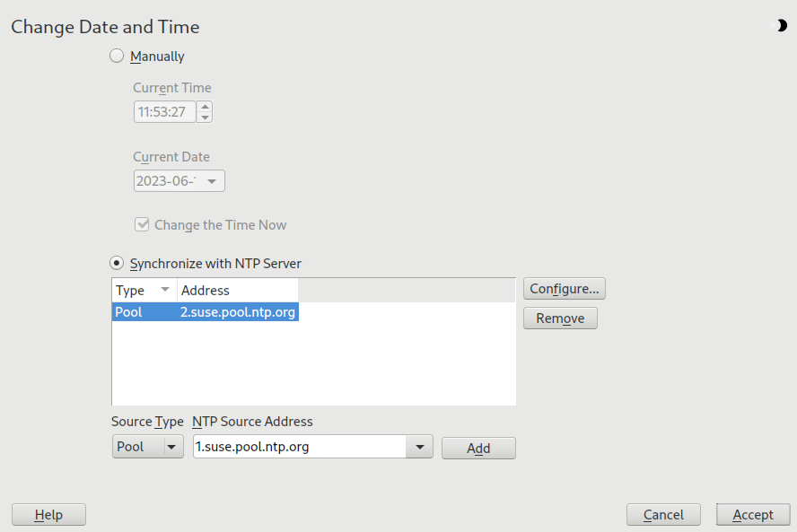Viewport: 797px width, 532px height.
Task: Open the Current Date dropdown
Action: 212,181
